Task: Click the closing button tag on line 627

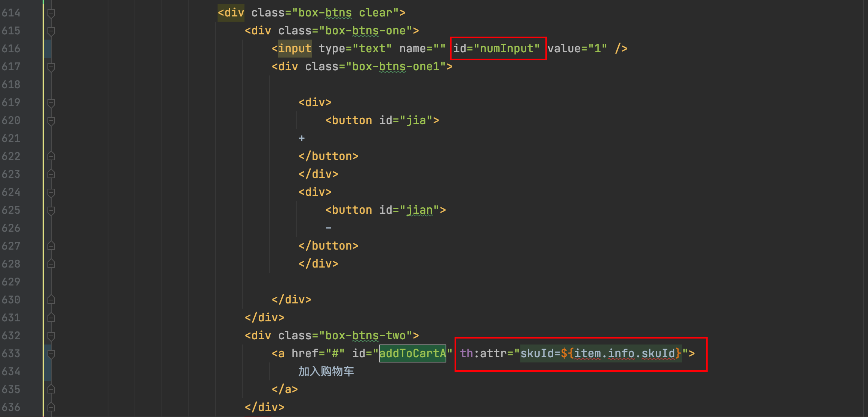Action: coord(329,246)
